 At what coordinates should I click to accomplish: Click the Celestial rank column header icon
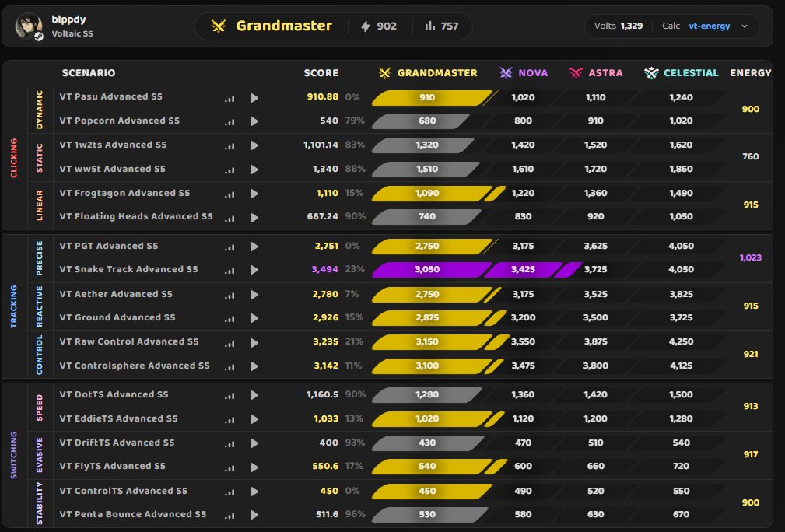[x=651, y=73]
